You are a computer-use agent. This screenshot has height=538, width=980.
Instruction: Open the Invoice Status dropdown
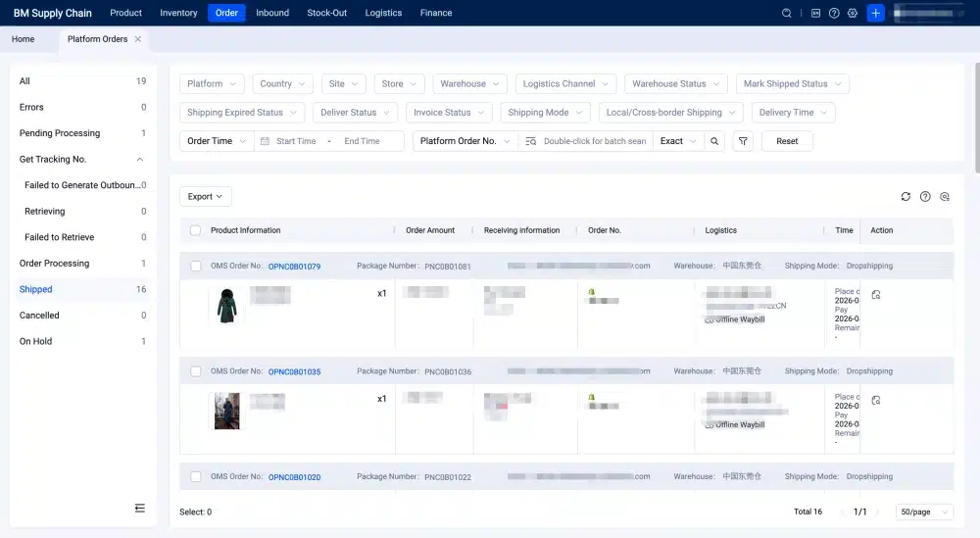449,113
